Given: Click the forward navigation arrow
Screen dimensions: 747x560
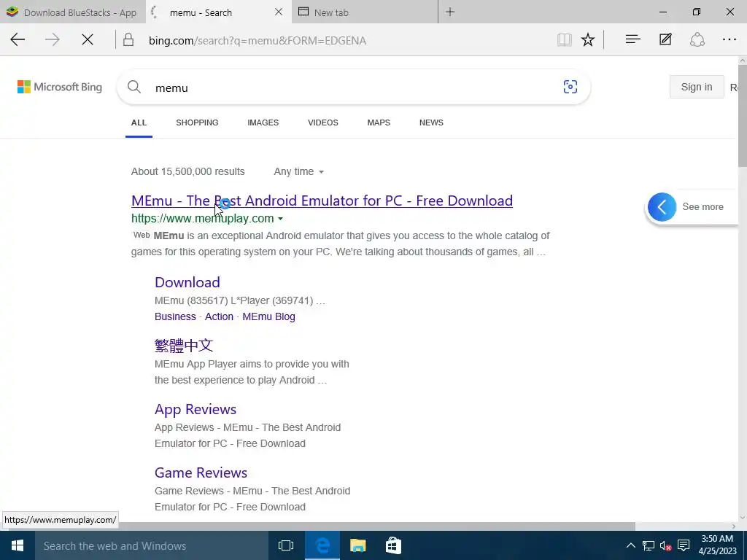Looking at the screenshot, I should [x=53, y=40].
